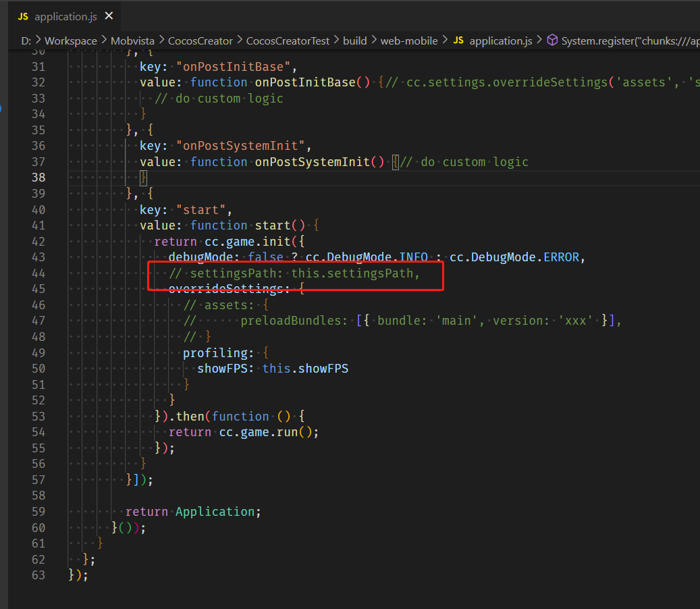Screen dimensions: 700x609
Task: Click "function start()" on line 41
Action: pyautogui.click(x=248, y=226)
